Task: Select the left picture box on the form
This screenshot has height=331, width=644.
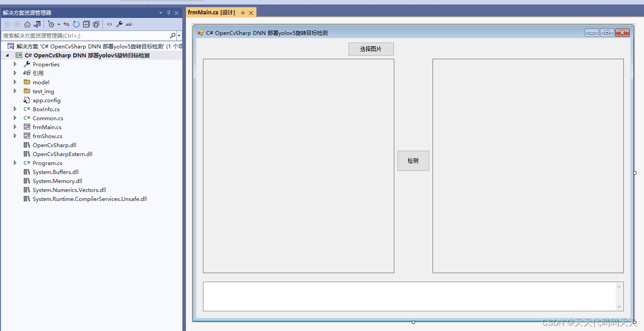Action: point(299,166)
